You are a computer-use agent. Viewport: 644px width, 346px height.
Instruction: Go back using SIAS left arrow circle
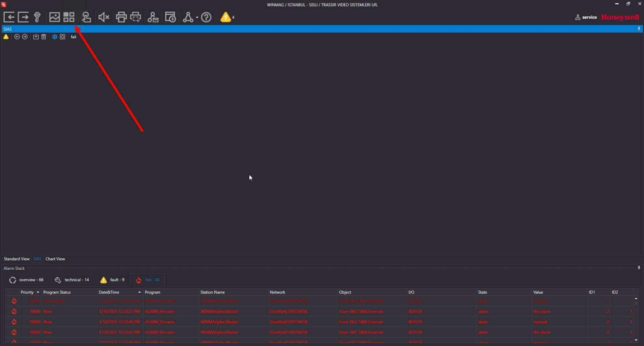click(17, 37)
